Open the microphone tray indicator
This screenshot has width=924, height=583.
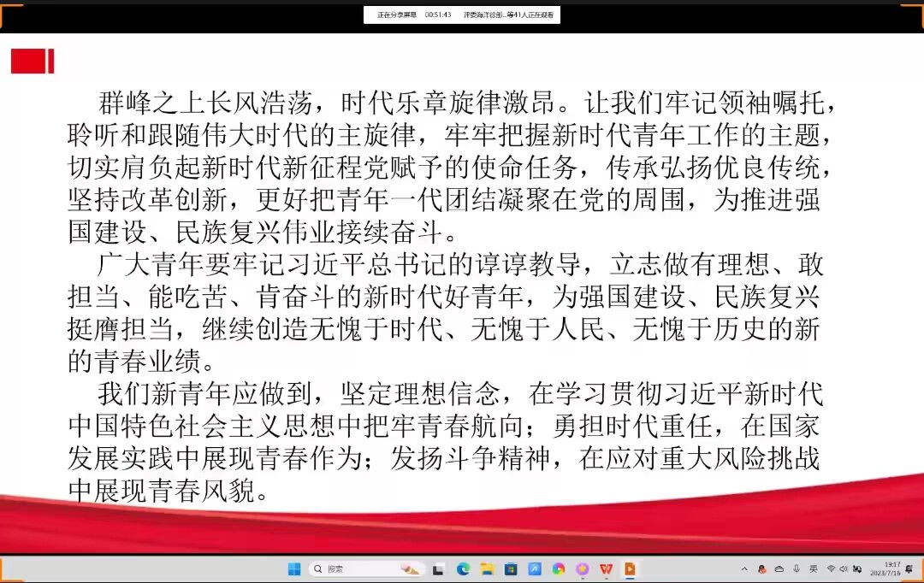click(x=797, y=568)
